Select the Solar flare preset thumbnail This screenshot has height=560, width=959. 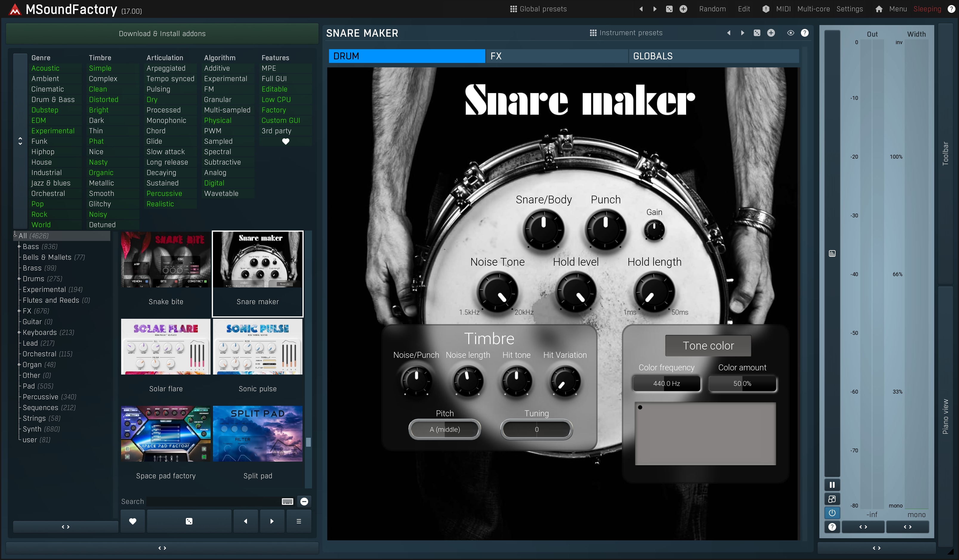[166, 346]
